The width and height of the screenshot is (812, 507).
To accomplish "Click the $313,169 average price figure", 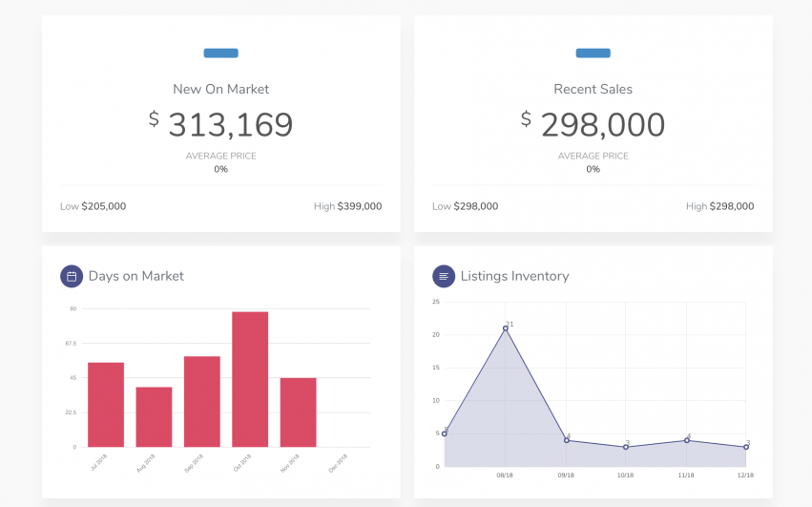I will pyautogui.click(x=221, y=125).
